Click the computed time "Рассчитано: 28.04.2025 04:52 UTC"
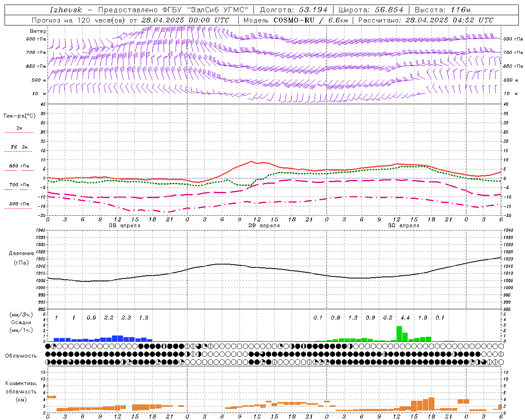The width and height of the screenshot is (525, 420). 426,20
